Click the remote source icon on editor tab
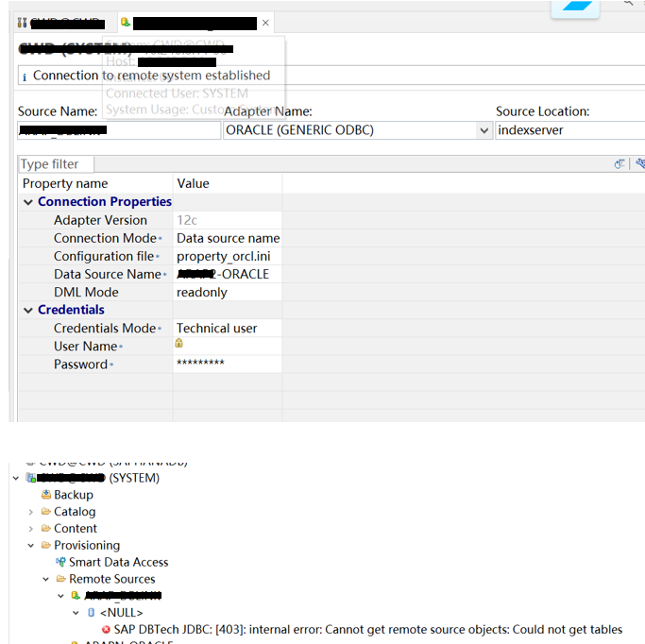This screenshot has height=644, width=645. [126, 23]
